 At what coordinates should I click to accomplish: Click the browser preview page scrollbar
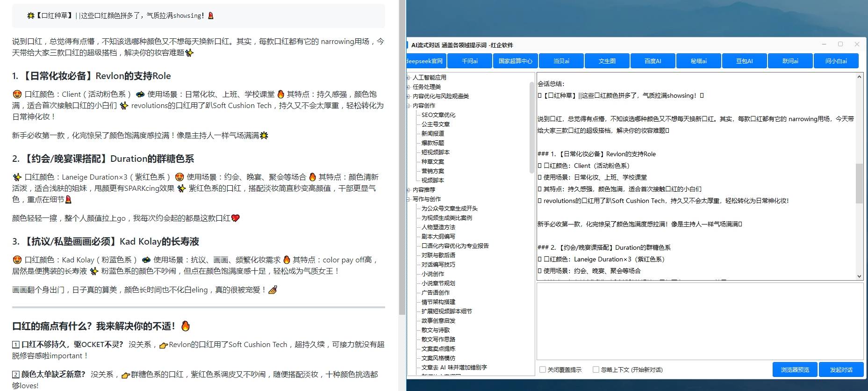pyautogui.click(x=402, y=157)
